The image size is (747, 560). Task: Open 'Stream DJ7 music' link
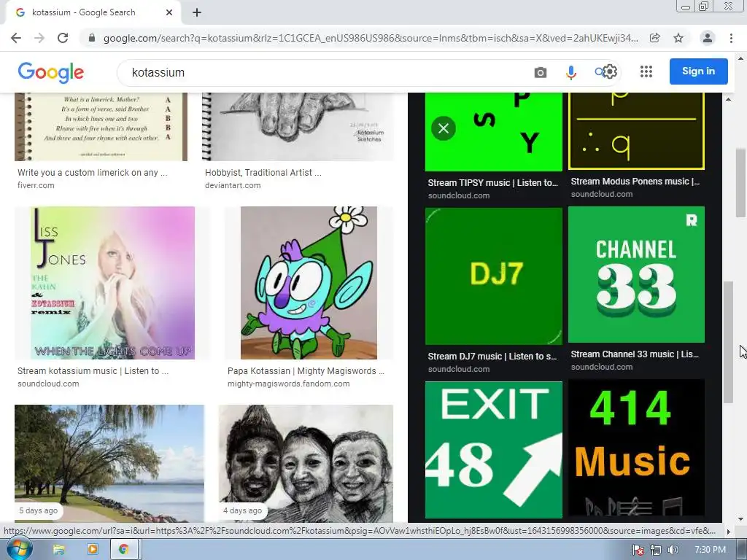[492, 356]
